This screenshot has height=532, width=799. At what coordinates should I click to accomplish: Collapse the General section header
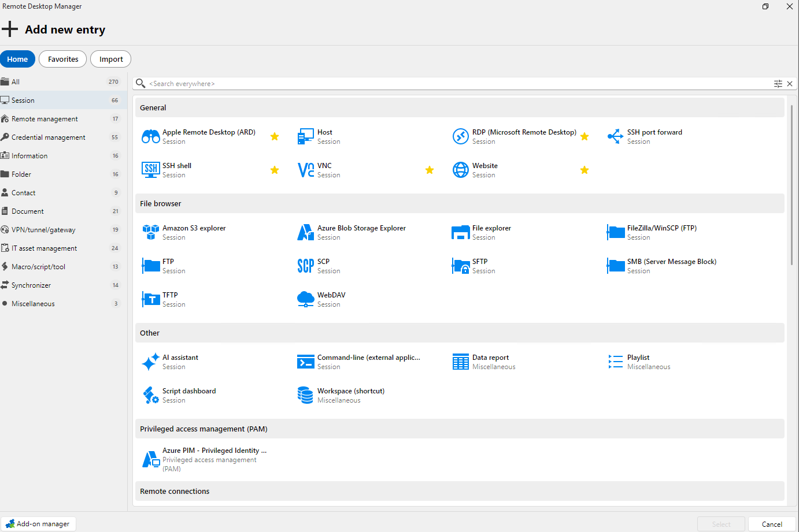click(460, 107)
